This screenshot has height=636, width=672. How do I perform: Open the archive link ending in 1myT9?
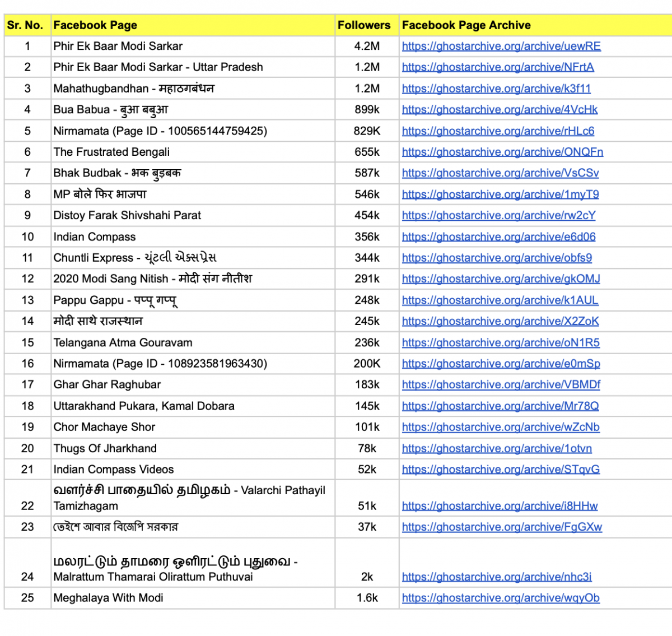pyautogui.click(x=500, y=194)
